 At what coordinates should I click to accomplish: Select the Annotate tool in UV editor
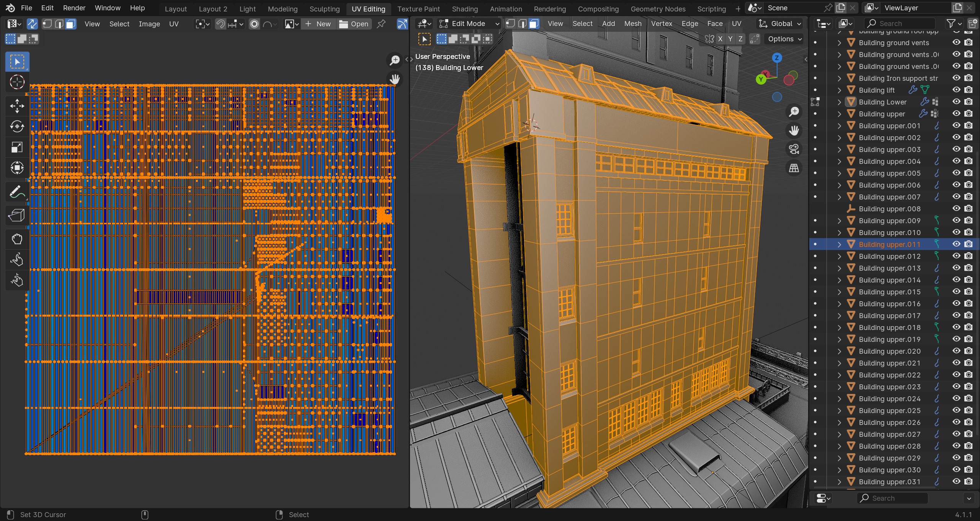click(17, 192)
